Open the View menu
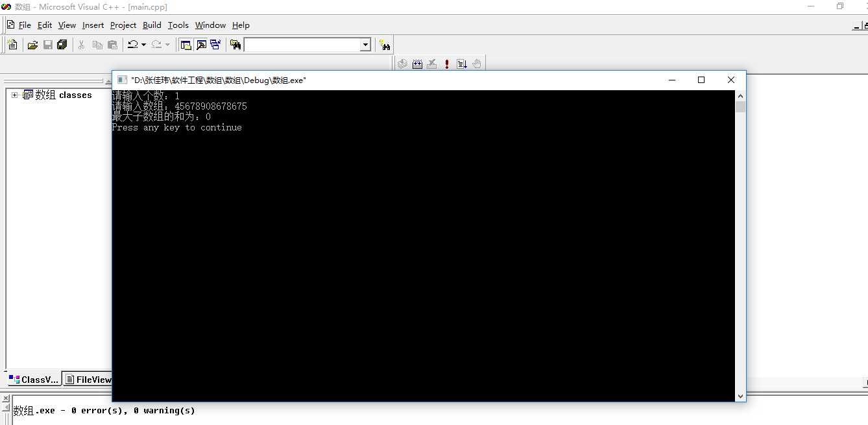Viewport: 868px width, 425px height. (67, 25)
